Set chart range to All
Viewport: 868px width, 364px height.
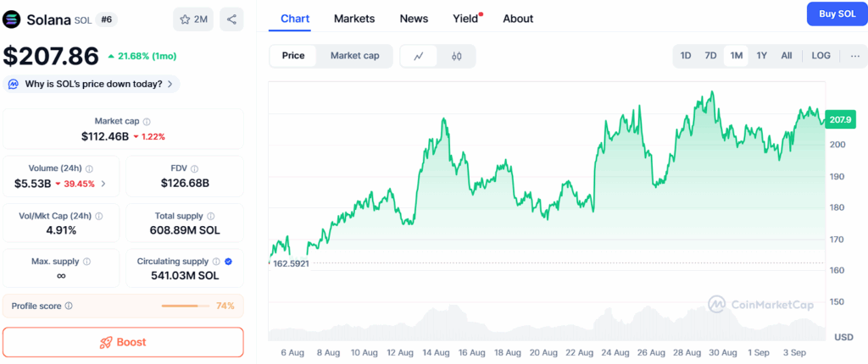[x=787, y=56]
